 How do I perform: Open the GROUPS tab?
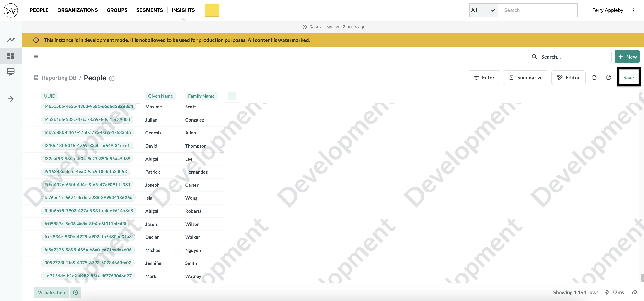[x=117, y=10]
